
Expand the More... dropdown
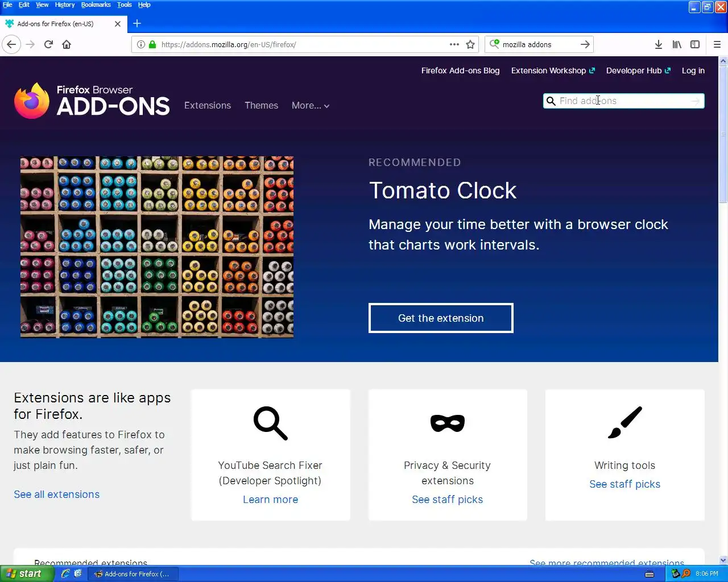click(x=311, y=106)
